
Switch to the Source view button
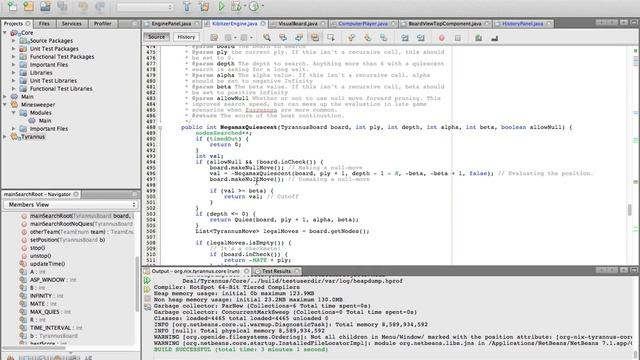(156, 37)
